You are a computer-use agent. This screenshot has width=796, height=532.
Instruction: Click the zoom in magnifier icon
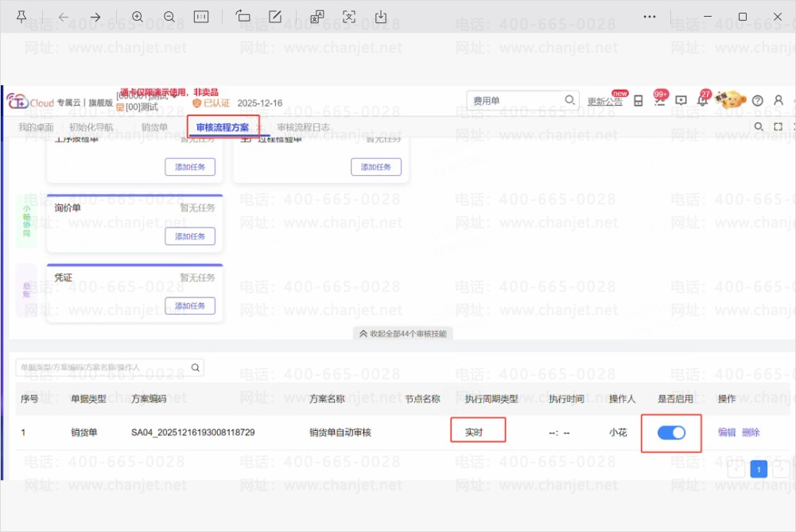pos(137,17)
